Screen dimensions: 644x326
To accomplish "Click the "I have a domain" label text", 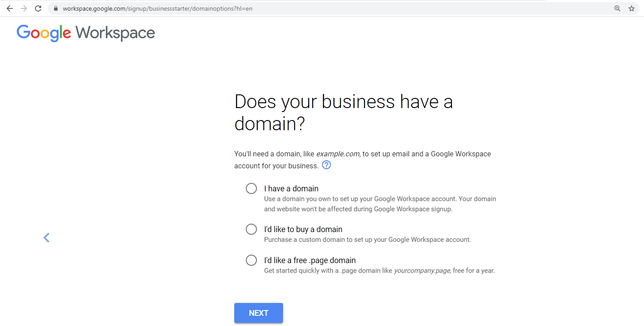I will (291, 188).
